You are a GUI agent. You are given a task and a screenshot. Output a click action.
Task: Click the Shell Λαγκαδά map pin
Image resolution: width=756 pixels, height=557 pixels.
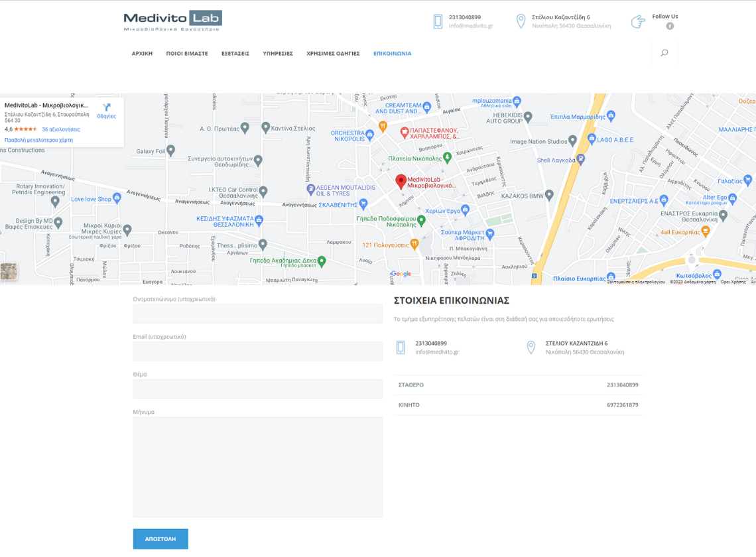581,158
